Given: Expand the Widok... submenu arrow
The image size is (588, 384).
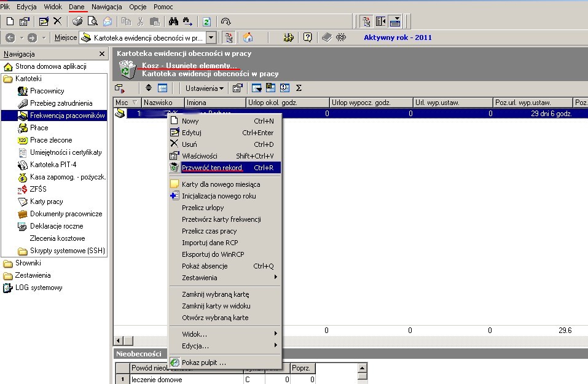Looking at the screenshot, I should pyautogui.click(x=276, y=334).
